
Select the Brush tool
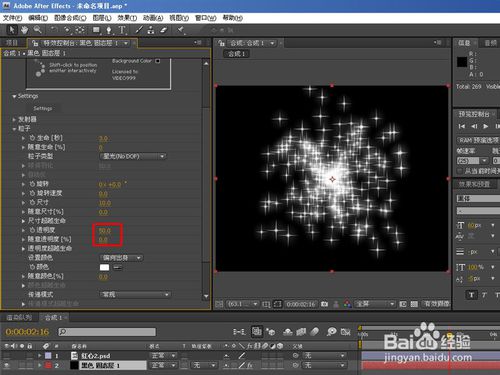139,30
